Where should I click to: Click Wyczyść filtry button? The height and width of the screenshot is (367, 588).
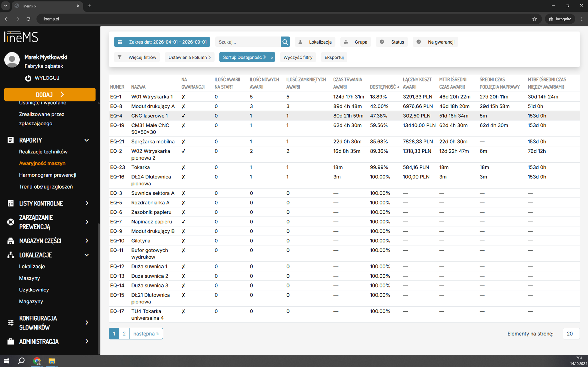click(298, 57)
